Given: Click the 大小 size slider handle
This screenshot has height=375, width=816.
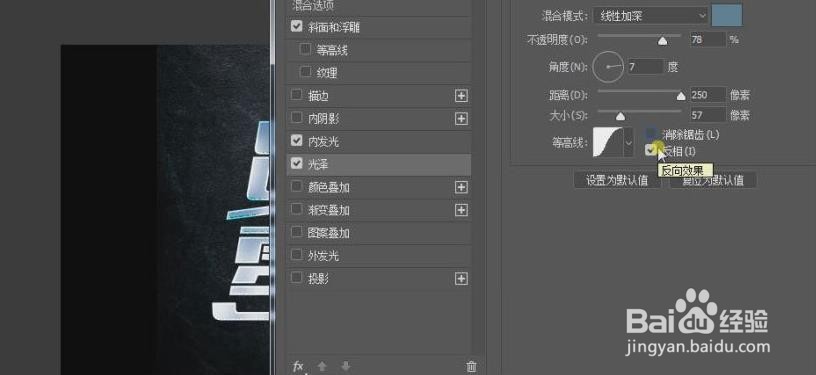Looking at the screenshot, I should [620, 116].
